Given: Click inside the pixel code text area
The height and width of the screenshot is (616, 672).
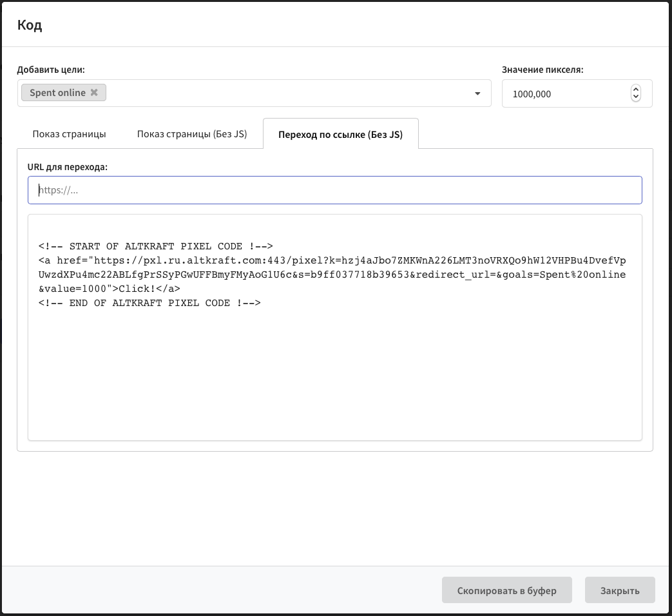Looking at the screenshot, I should coord(335,327).
